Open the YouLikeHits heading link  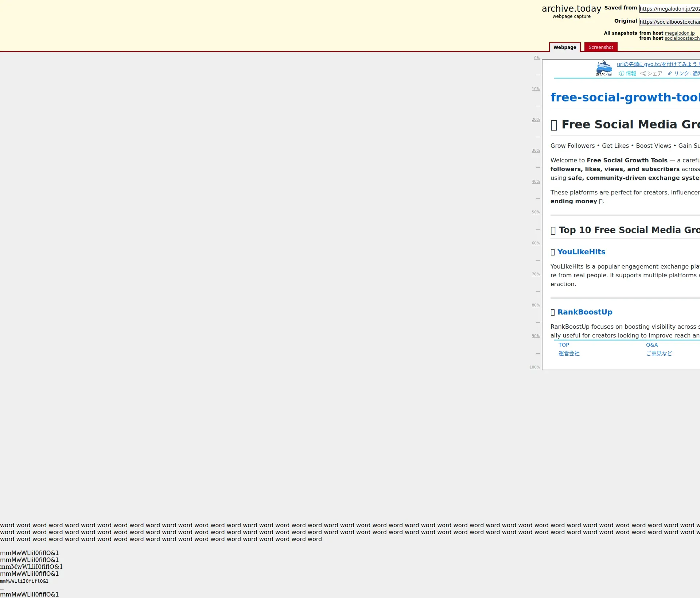(x=581, y=252)
